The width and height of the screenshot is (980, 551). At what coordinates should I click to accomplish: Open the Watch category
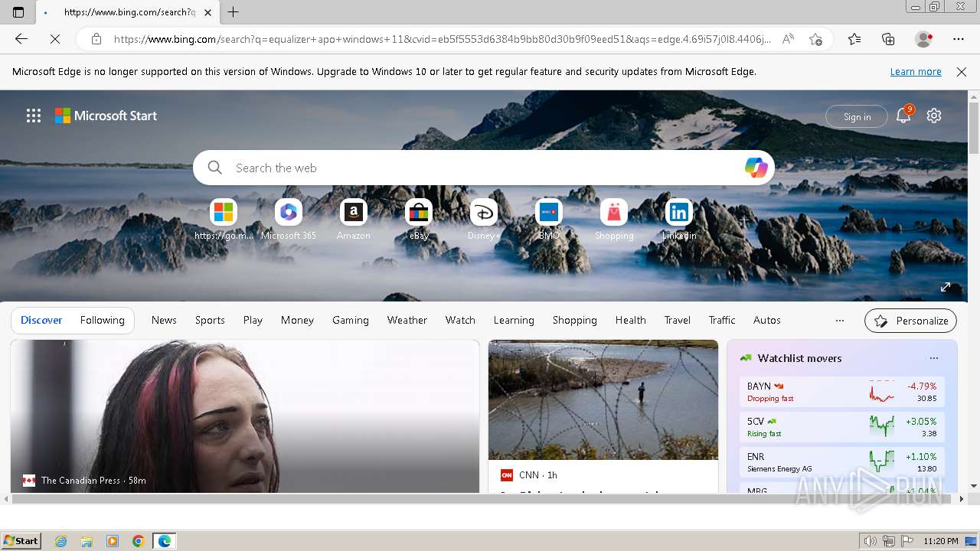(x=460, y=321)
